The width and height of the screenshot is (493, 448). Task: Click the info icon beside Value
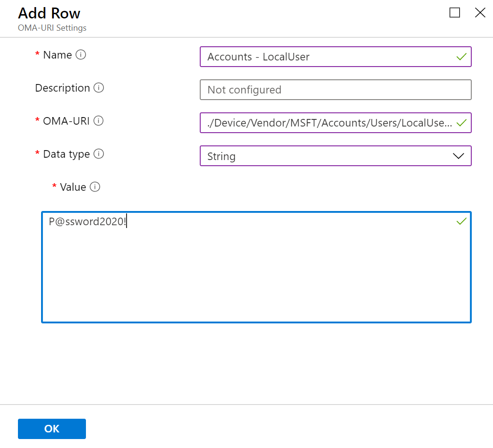[x=95, y=187]
